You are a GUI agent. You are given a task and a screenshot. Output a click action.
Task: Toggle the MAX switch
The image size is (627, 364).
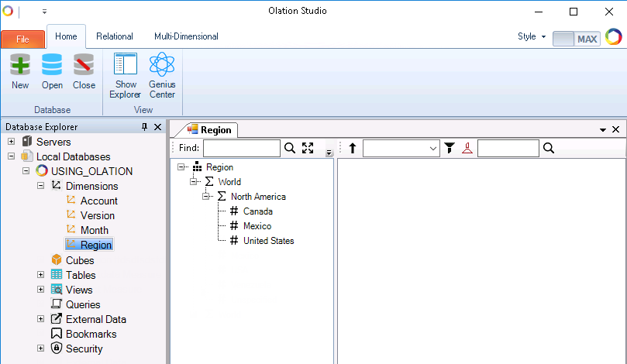[576, 38]
